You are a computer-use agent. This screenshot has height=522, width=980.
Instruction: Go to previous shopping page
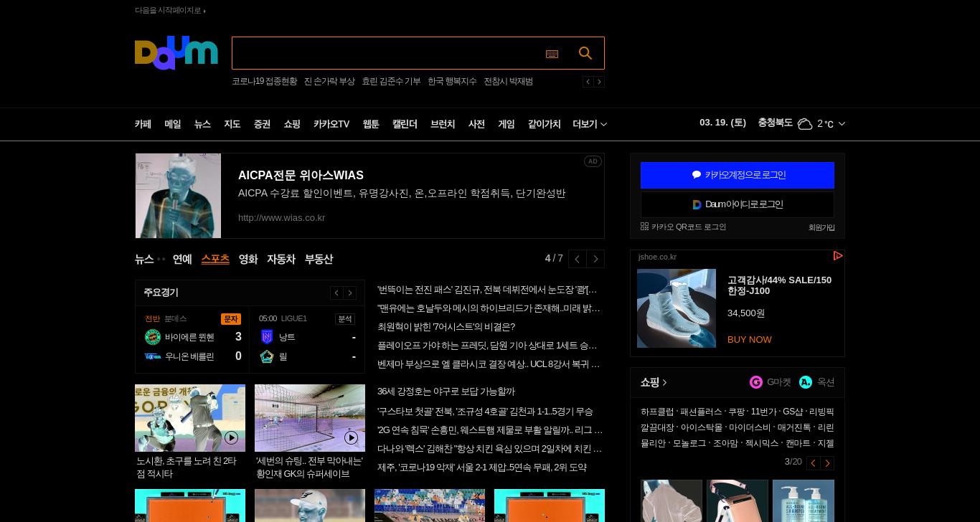813,463
